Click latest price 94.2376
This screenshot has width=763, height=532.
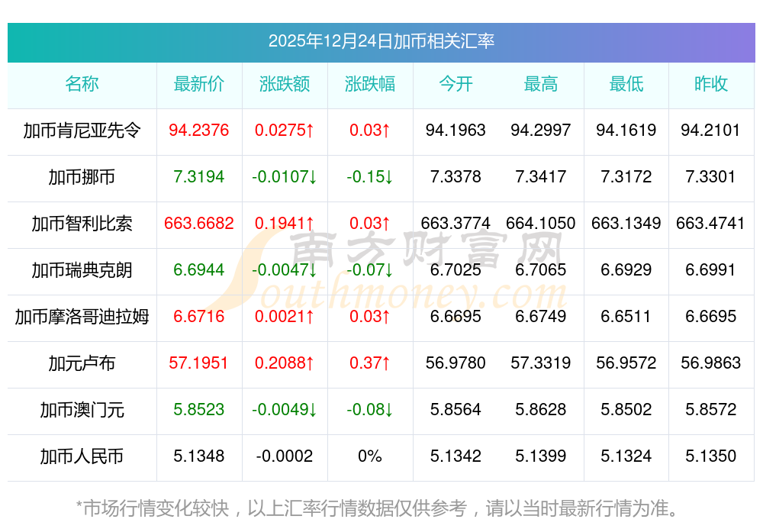199,130
